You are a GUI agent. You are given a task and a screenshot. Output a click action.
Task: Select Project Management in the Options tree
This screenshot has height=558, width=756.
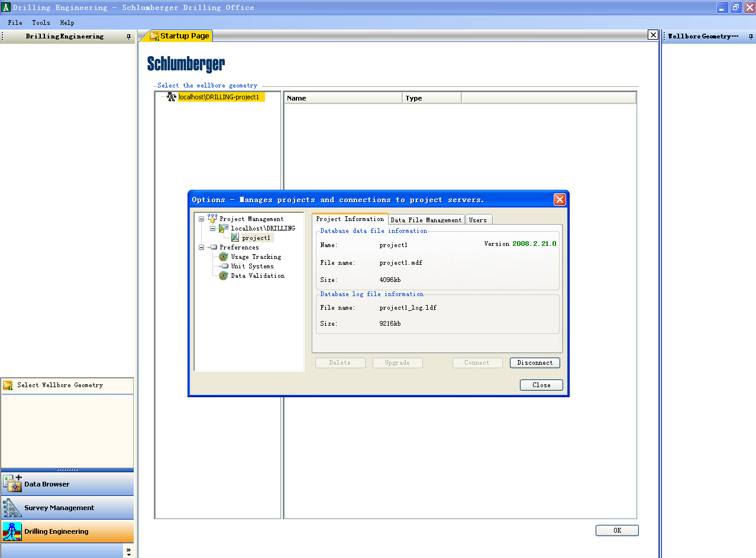tap(251, 219)
